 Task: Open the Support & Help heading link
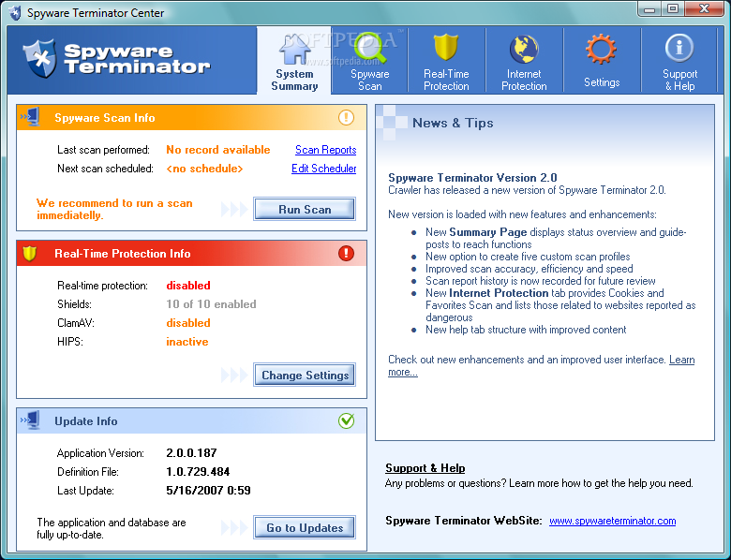coord(425,467)
